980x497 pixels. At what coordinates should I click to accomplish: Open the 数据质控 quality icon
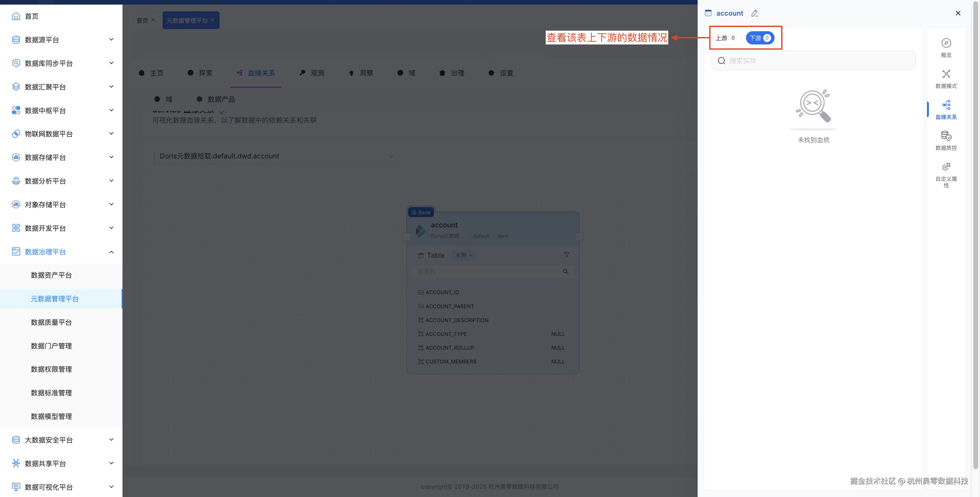tap(946, 136)
